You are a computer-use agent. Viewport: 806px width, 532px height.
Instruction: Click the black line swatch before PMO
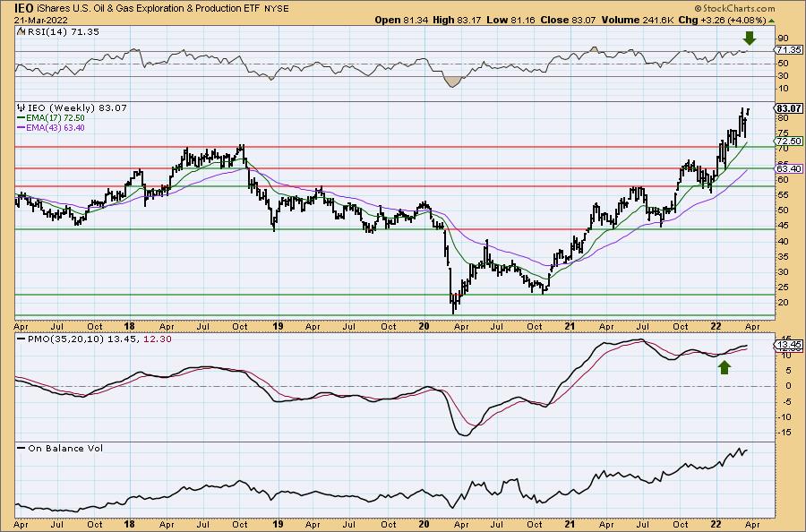click(x=21, y=339)
